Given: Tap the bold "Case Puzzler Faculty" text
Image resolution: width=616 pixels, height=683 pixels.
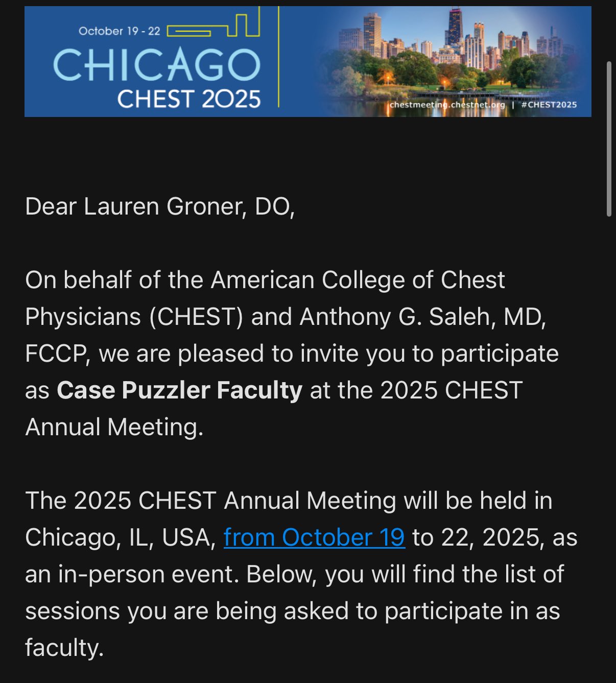Looking at the screenshot, I should [180, 391].
